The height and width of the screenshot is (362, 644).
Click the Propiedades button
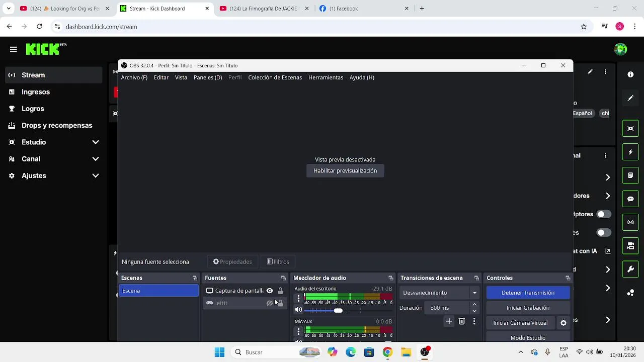[232, 262]
